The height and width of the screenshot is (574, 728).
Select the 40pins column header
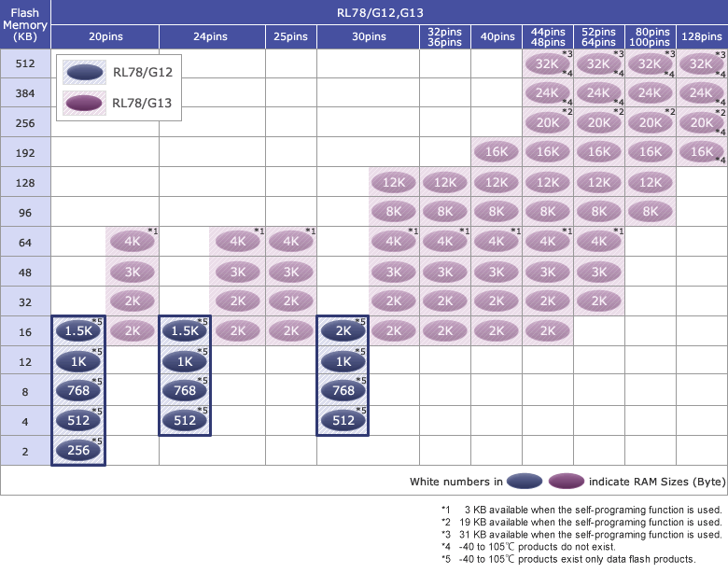point(497,36)
